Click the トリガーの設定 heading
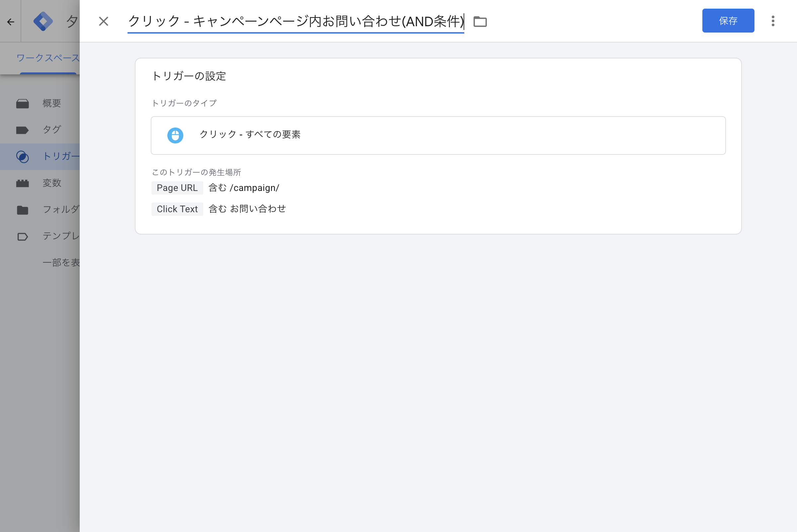797x532 pixels. pos(189,76)
